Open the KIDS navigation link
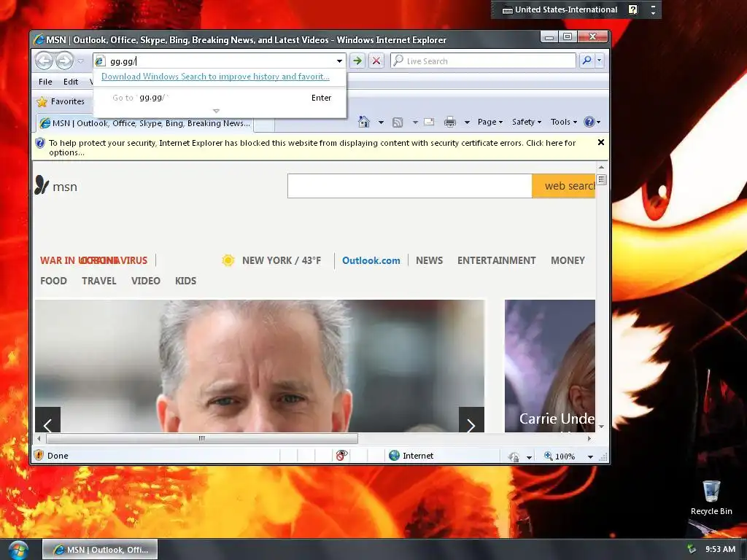The image size is (747, 560). (186, 281)
